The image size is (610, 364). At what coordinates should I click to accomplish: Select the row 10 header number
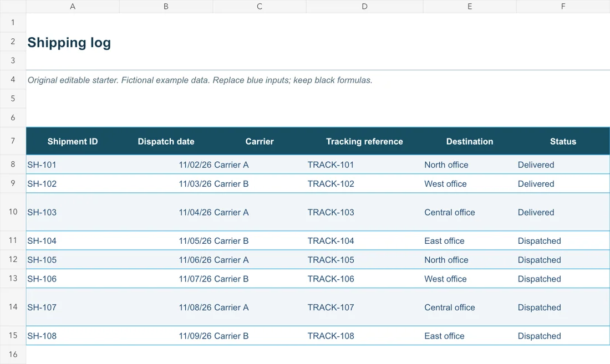tap(13, 212)
